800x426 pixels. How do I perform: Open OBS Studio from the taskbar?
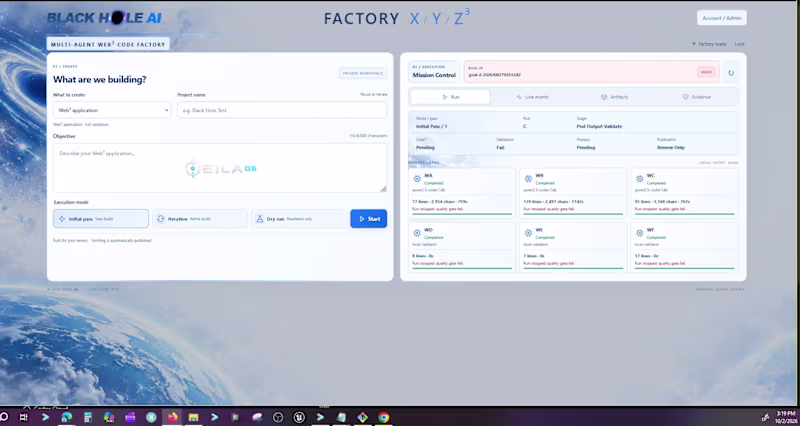278,417
